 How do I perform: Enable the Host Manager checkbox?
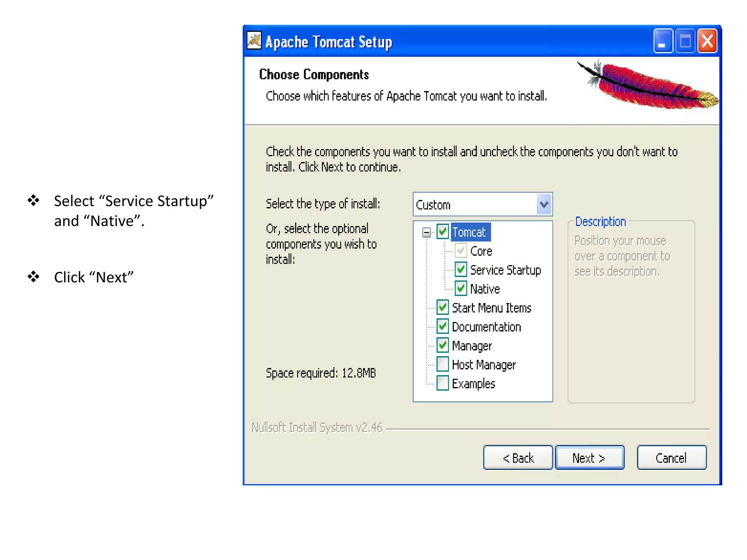pyautogui.click(x=442, y=364)
